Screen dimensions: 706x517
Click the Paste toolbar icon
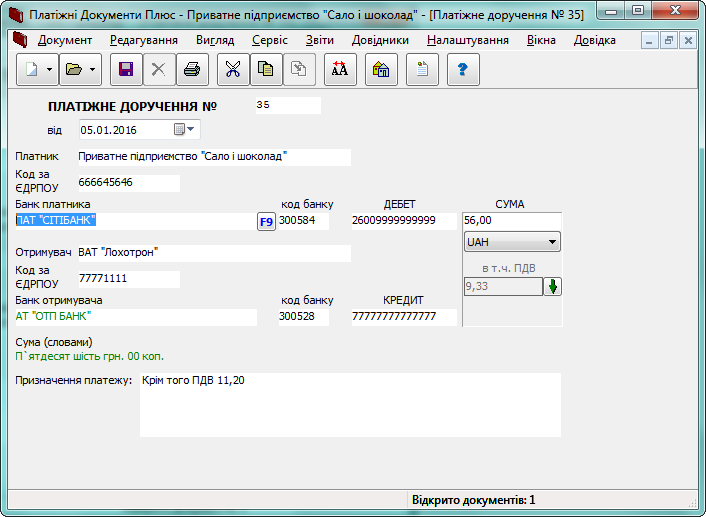click(x=299, y=69)
